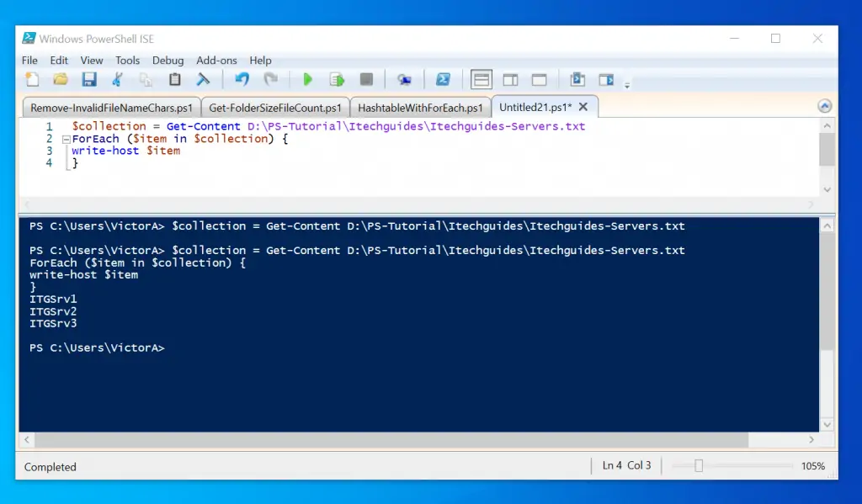862x504 pixels.
Task: Show script pane on the right
Action: pyautogui.click(x=510, y=80)
